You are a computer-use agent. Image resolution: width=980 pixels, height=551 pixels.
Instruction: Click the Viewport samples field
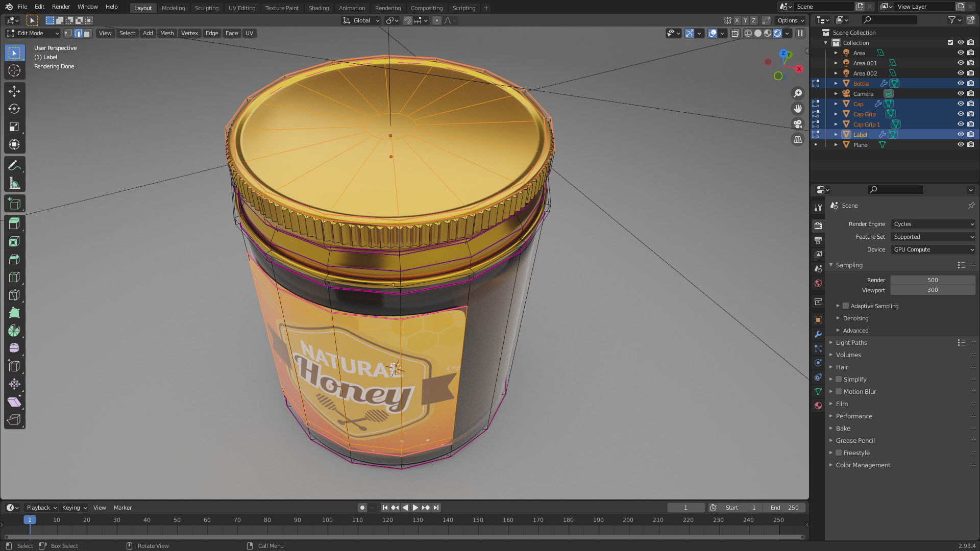pos(932,290)
